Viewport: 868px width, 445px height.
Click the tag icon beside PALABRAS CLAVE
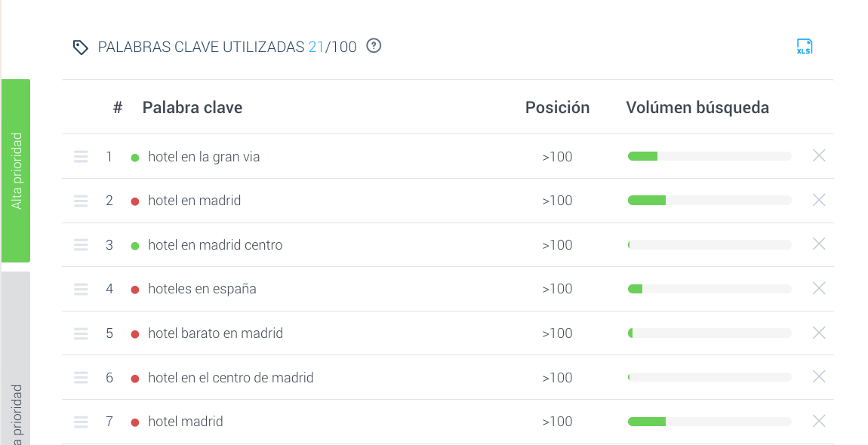pyautogui.click(x=81, y=46)
